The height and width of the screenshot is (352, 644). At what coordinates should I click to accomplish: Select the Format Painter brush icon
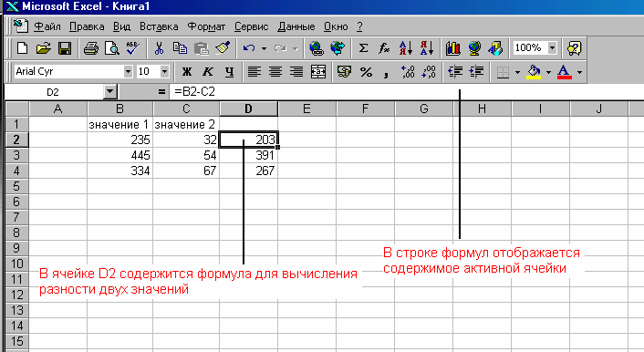click(223, 48)
